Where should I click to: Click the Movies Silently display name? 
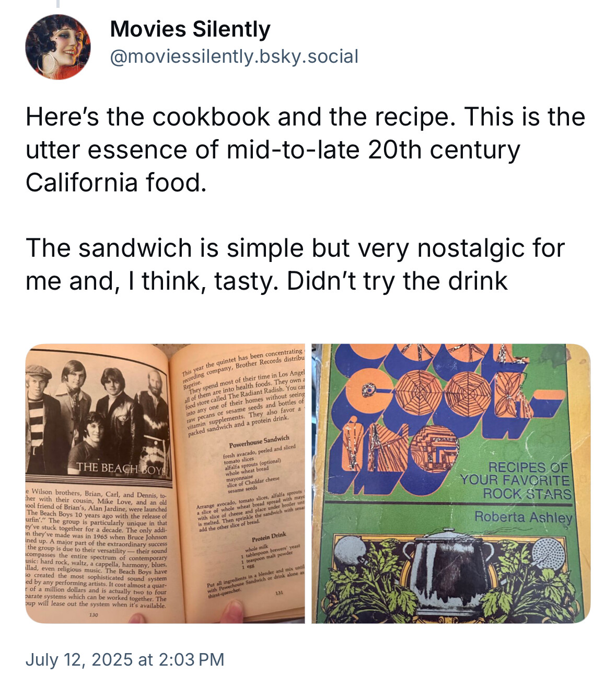[x=190, y=29]
